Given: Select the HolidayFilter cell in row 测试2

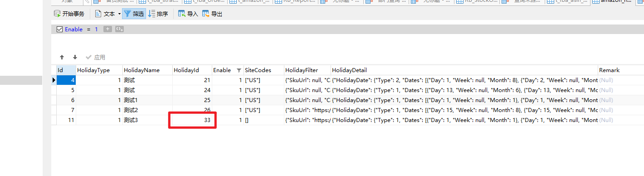Looking at the screenshot, I should (307, 110).
